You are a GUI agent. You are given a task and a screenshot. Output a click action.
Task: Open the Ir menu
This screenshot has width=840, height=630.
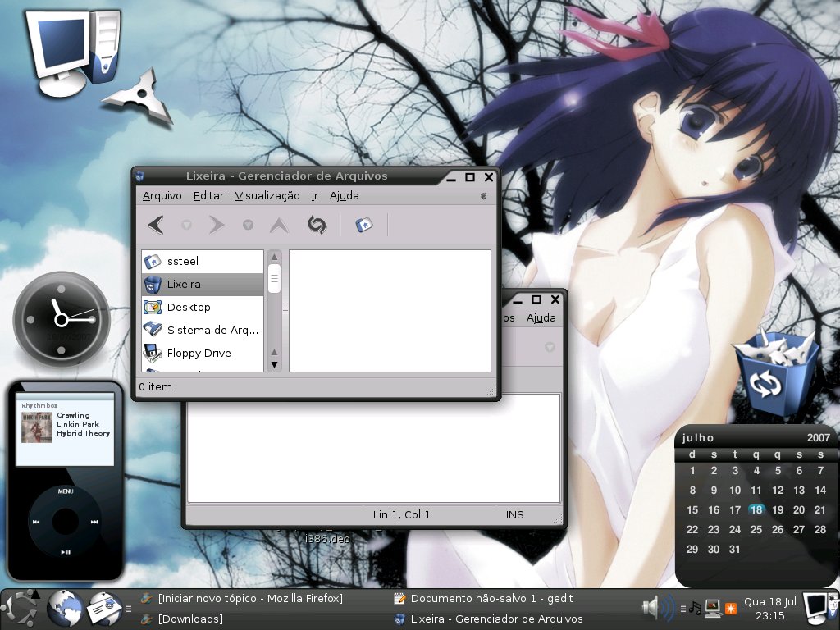click(x=315, y=196)
